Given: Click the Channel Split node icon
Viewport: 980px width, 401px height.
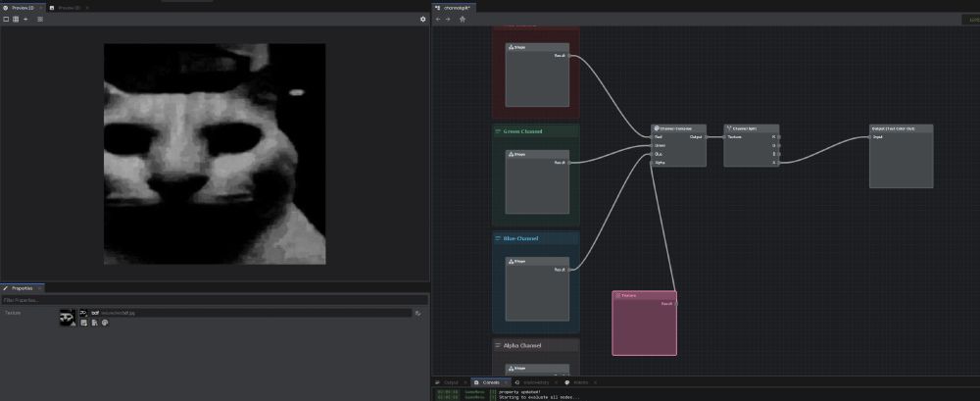Looking at the screenshot, I should click(729, 127).
